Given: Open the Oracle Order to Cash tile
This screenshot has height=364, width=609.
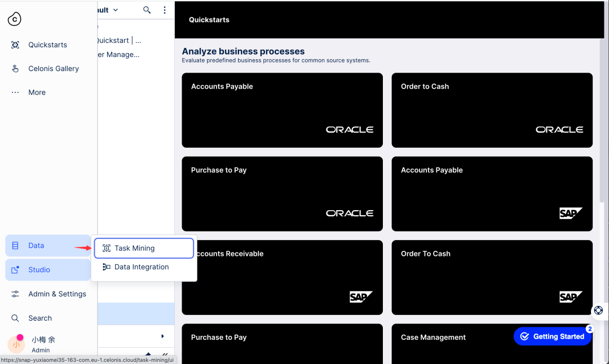Looking at the screenshot, I should [x=492, y=110].
